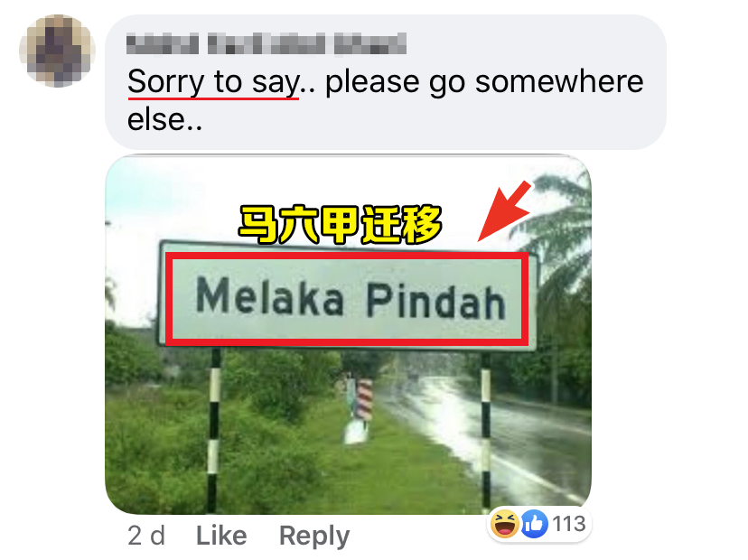Click Reply under the comment
This screenshot has height=560, width=748.
click(x=314, y=537)
